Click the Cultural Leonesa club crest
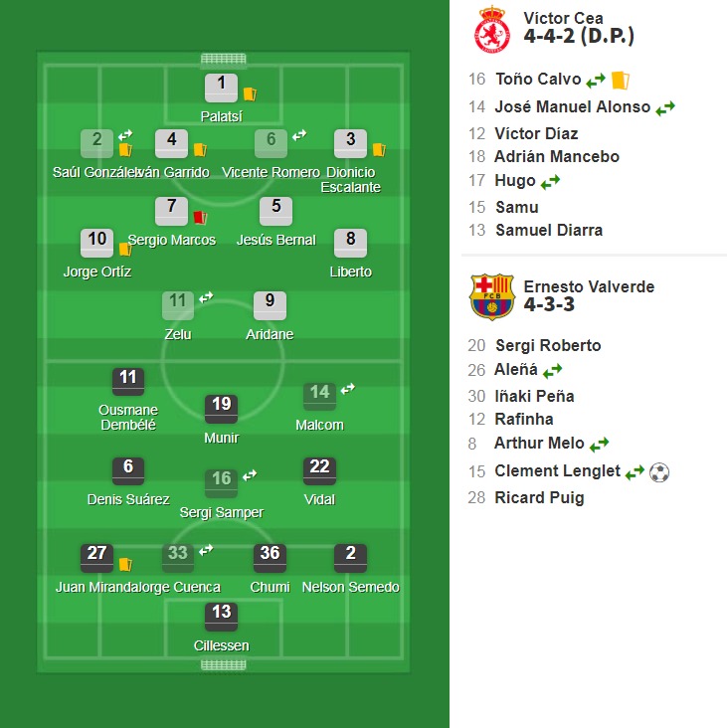This screenshot has height=728, width=727. (492, 30)
